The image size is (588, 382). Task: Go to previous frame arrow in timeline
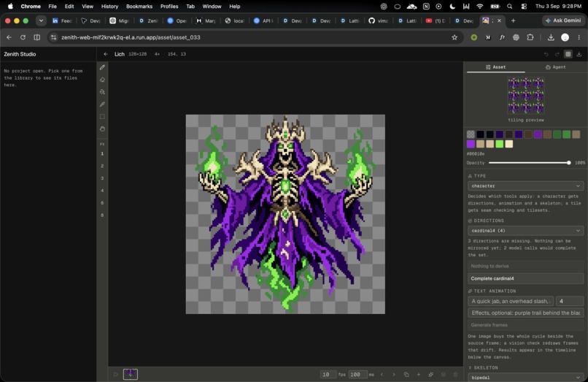(382, 375)
